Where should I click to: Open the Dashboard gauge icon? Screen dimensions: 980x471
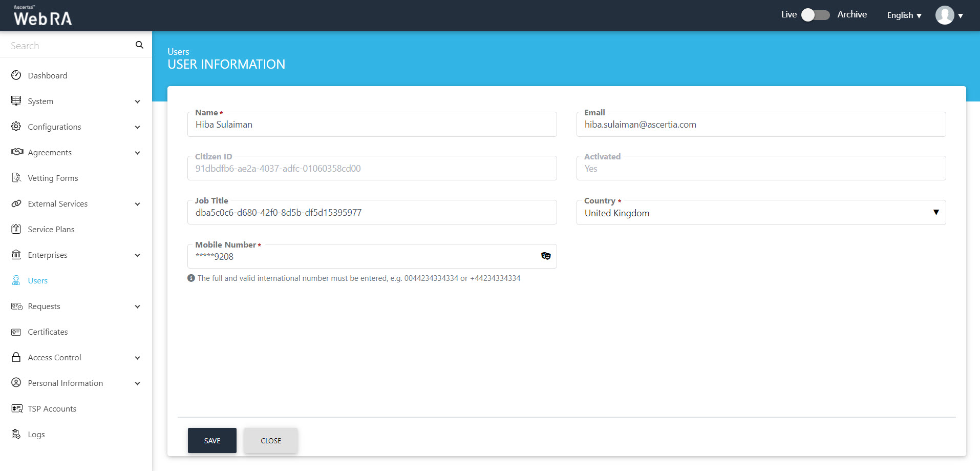coord(16,75)
